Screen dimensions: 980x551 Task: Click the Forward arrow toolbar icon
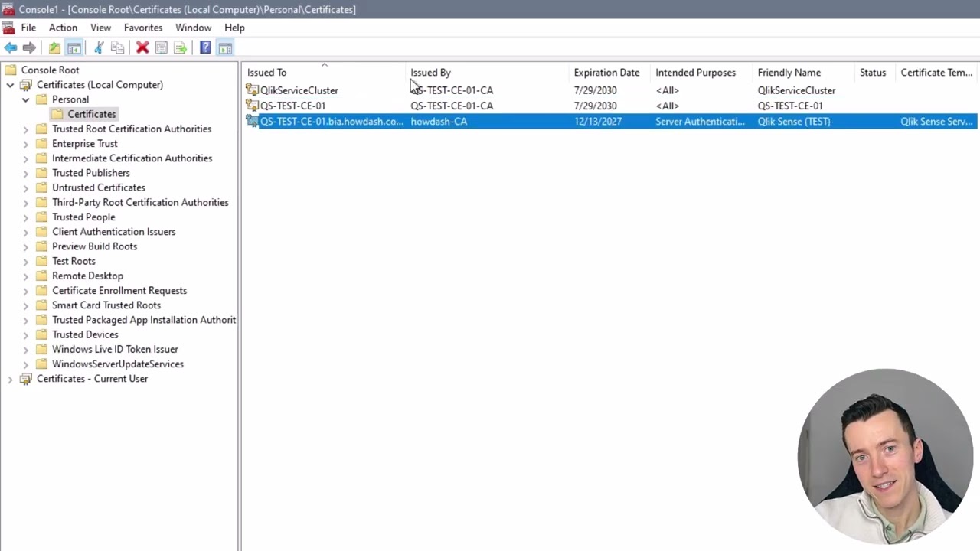click(x=29, y=48)
